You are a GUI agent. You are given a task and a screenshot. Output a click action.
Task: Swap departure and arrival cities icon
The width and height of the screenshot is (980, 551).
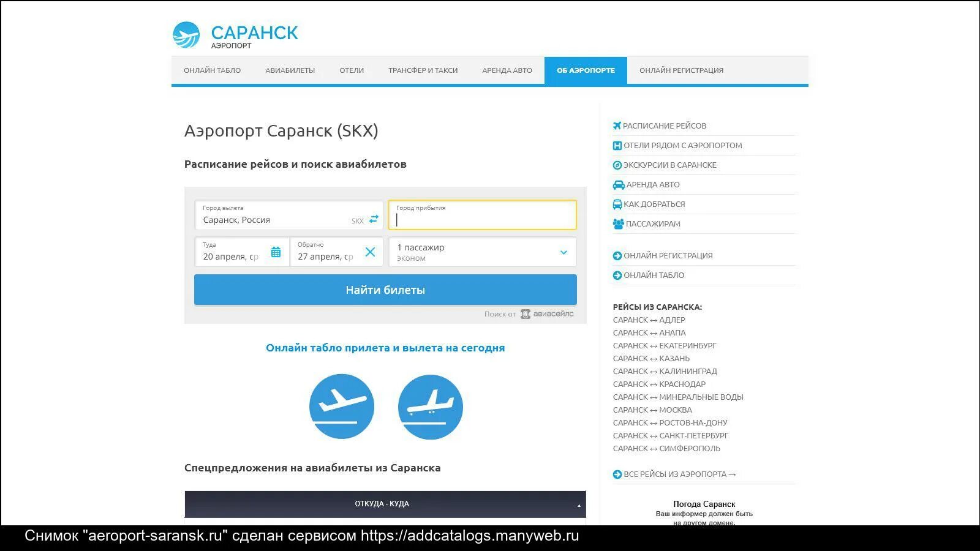pos(374,219)
